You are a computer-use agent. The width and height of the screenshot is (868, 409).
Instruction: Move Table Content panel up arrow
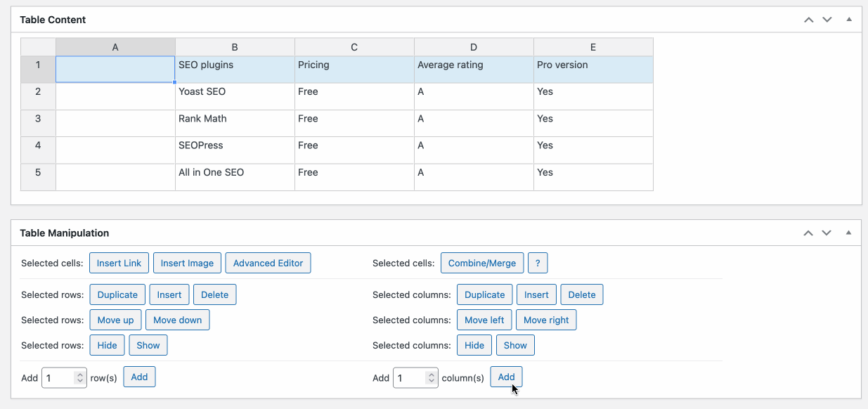[x=809, y=20]
